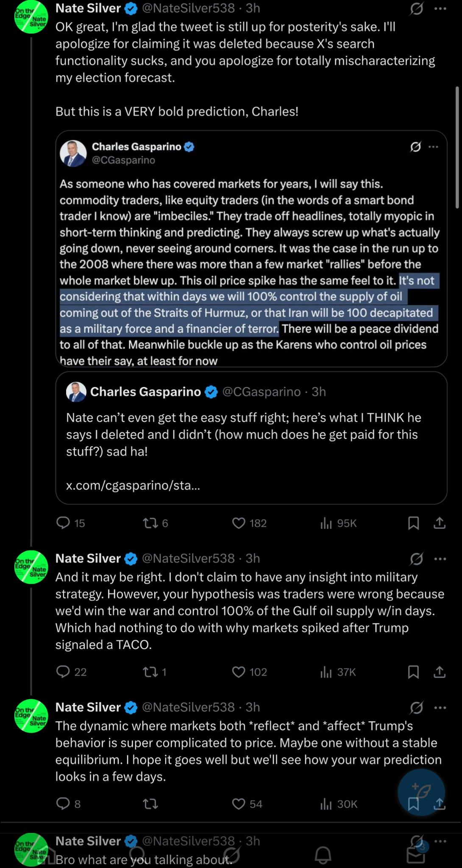Screen dimensions: 462x868
Task: View analytics for the 30K views tweet
Action: pos(326,804)
